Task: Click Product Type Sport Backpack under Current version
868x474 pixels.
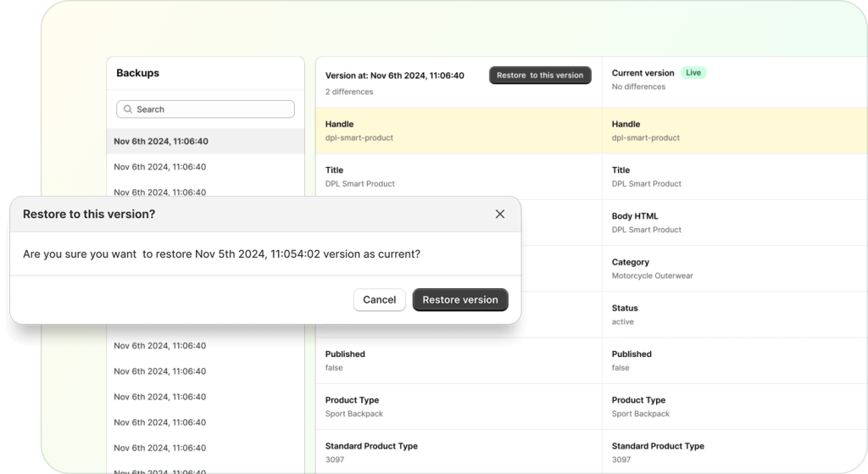Action: [734, 406]
